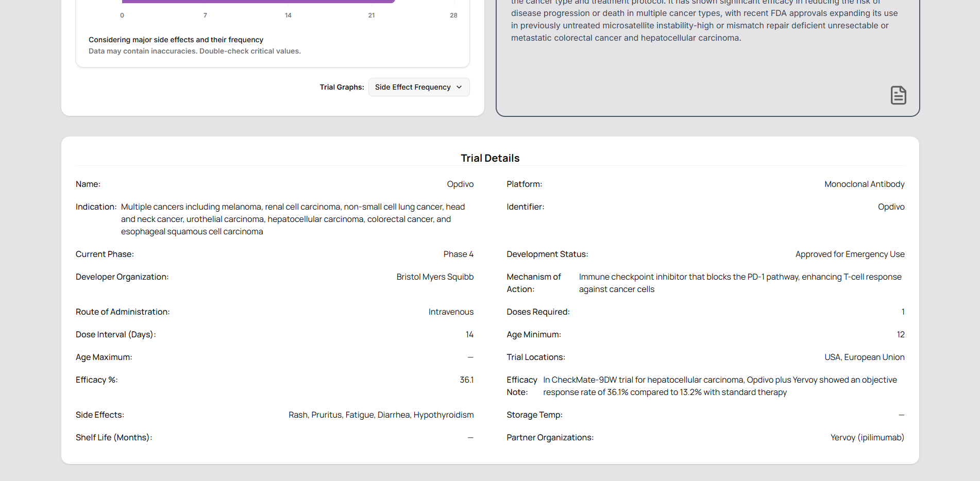The width and height of the screenshot is (980, 481).
Task: Select the Doses Required value '1'
Action: point(903,312)
